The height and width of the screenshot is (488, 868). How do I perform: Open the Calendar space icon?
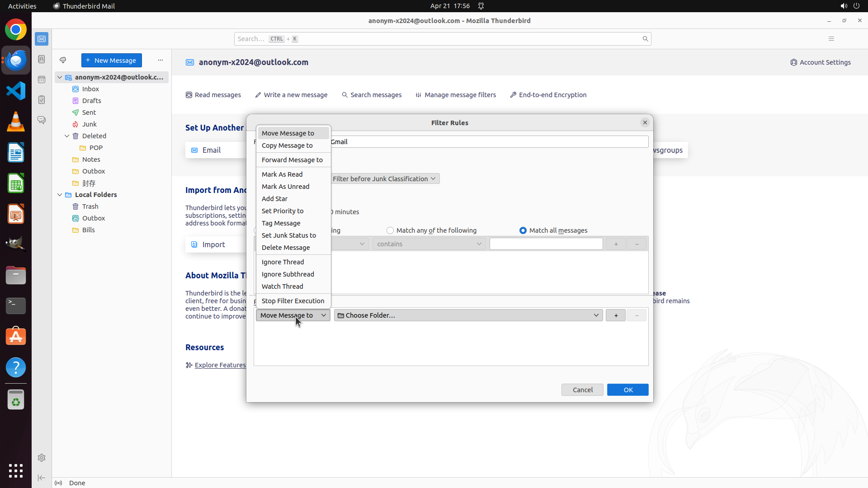42,80
